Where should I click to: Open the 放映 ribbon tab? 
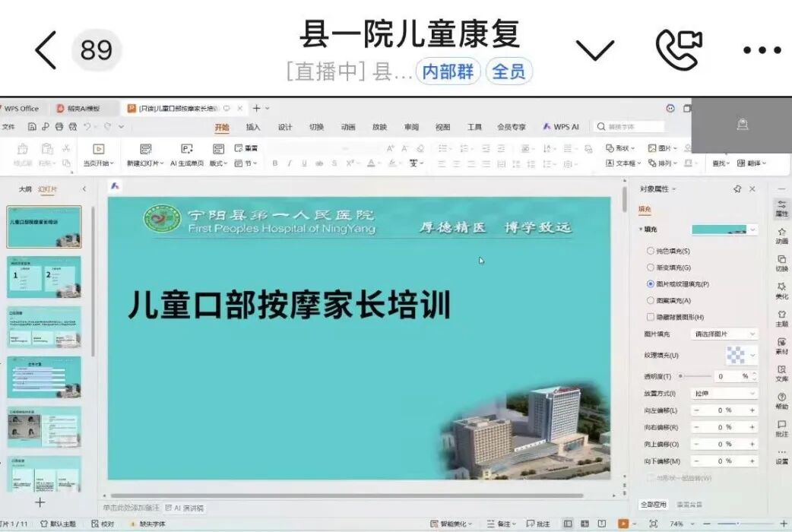[x=379, y=127]
